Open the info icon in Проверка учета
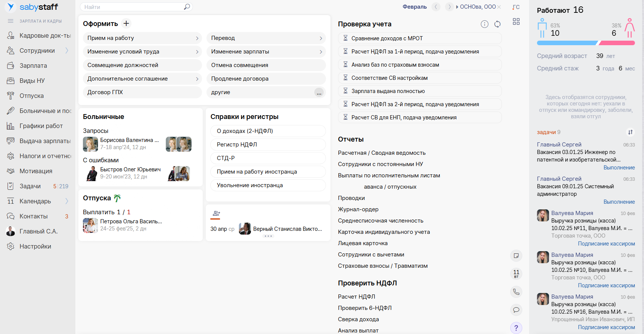This screenshot has height=334, width=644. [x=485, y=24]
